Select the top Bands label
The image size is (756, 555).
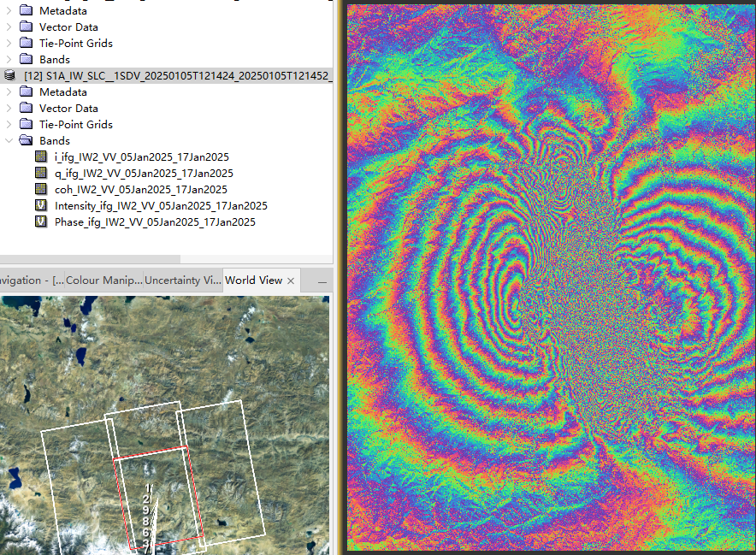click(55, 59)
